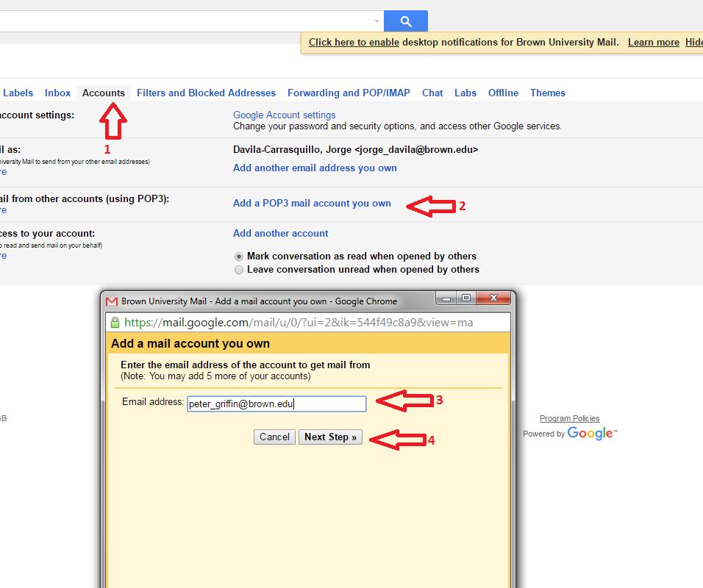Viewport: 703px width, 588px height.
Task: Click the Gmail envelope icon in popup title bar
Action: 112,301
